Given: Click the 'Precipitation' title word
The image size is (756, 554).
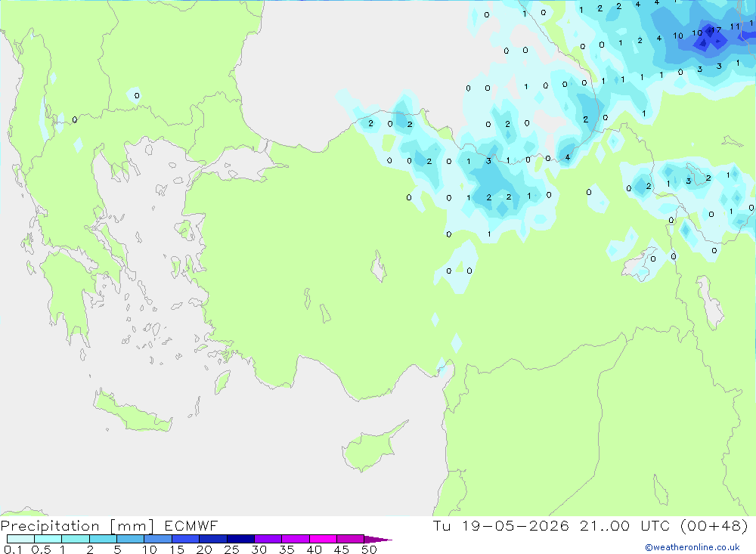Looking at the screenshot, I should coord(50,526).
